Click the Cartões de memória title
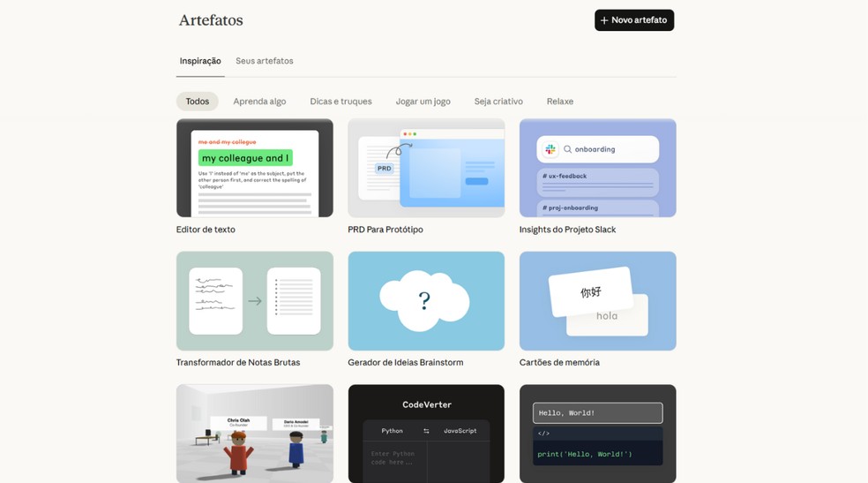Image resolution: width=868 pixels, height=483 pixels. pos(559,362)
